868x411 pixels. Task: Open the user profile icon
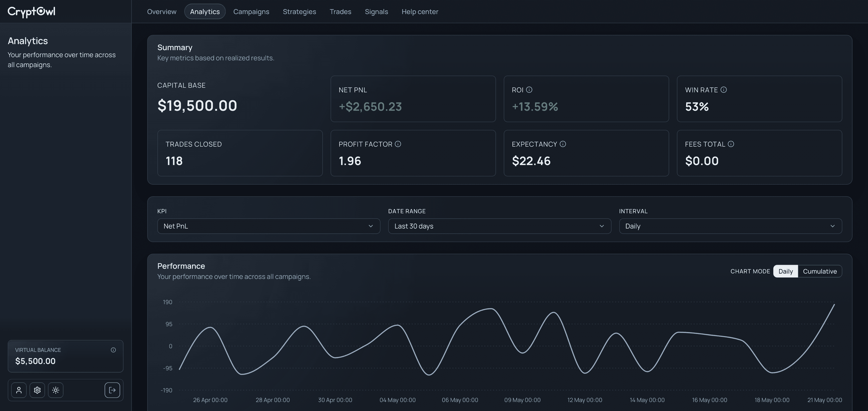(19, 390)
